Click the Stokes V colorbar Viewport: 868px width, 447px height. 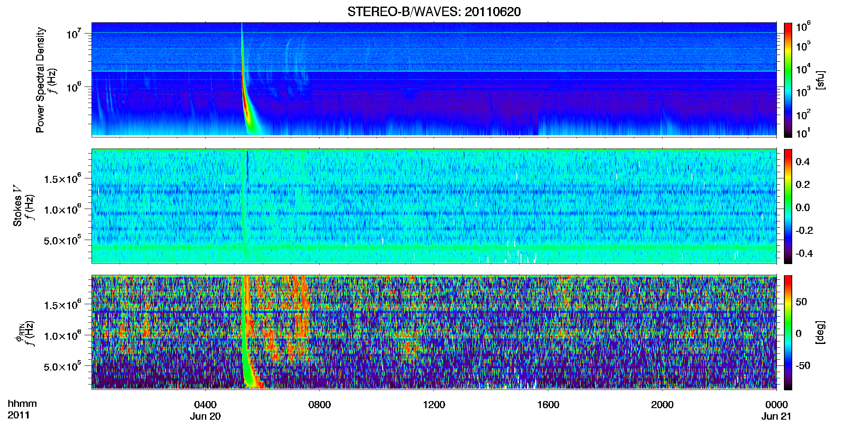pos(788,206)
